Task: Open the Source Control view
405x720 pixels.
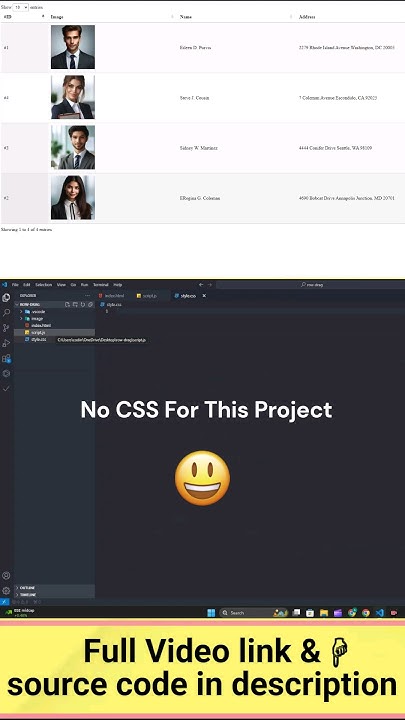Action: click(x=6, y=328)
